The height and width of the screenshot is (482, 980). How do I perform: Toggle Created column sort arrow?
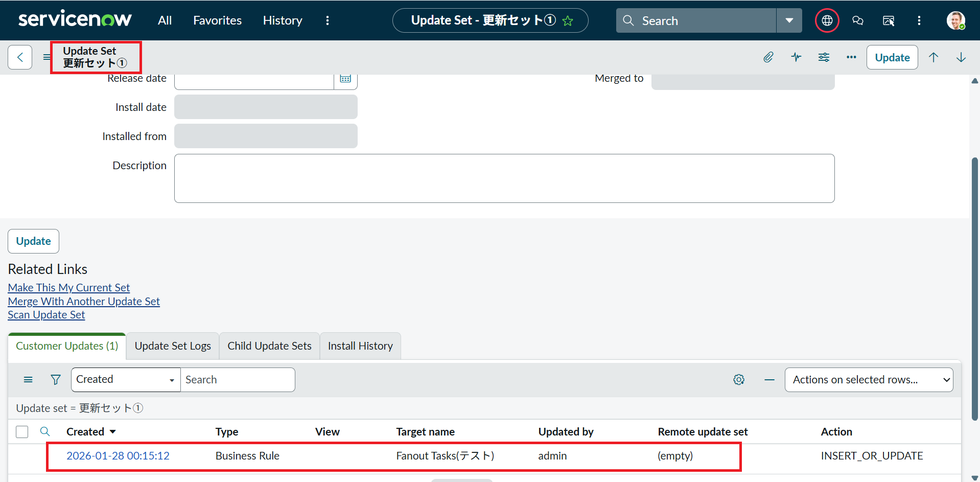[113, 432]
